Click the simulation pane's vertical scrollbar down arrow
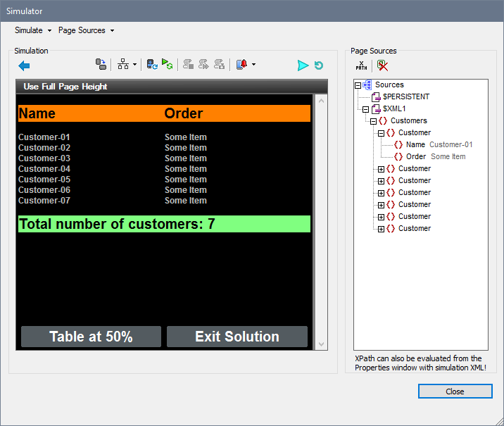504x426 pixels. 322,344
